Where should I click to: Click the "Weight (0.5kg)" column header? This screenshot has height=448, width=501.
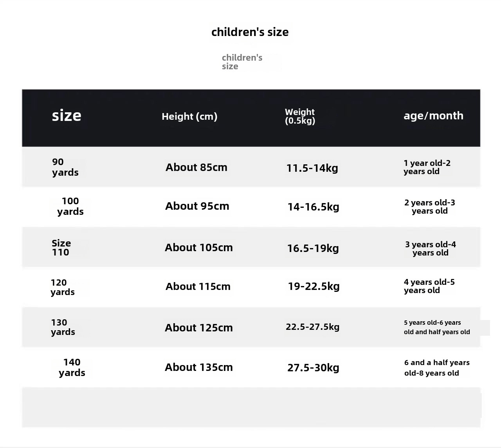(300, 116)
